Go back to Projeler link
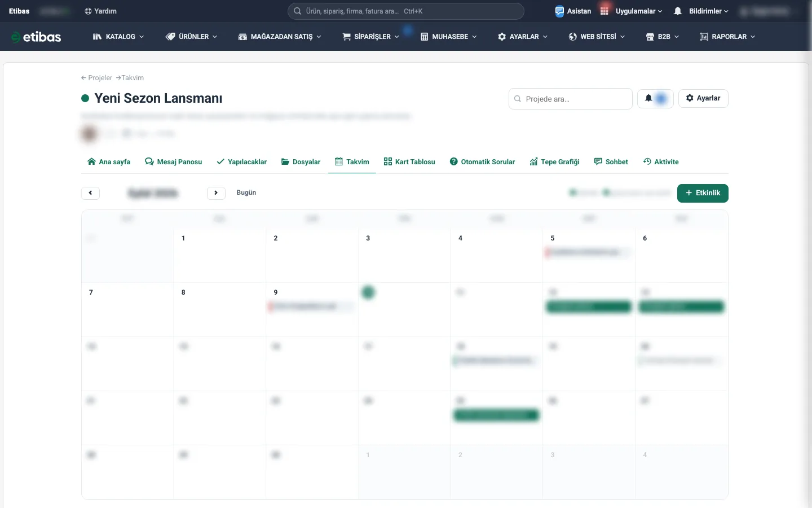The width and height of the screenshot is (812, 508). [97, 78]
